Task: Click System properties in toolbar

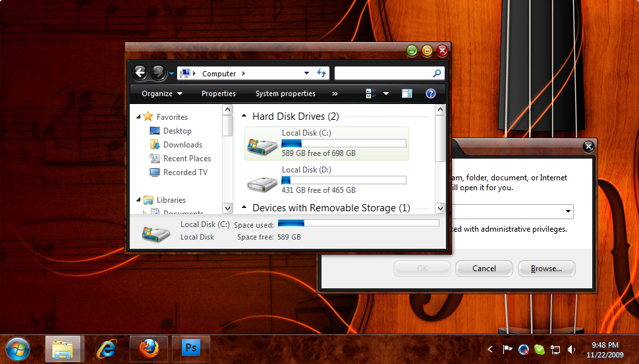Action: coord(285,93)
